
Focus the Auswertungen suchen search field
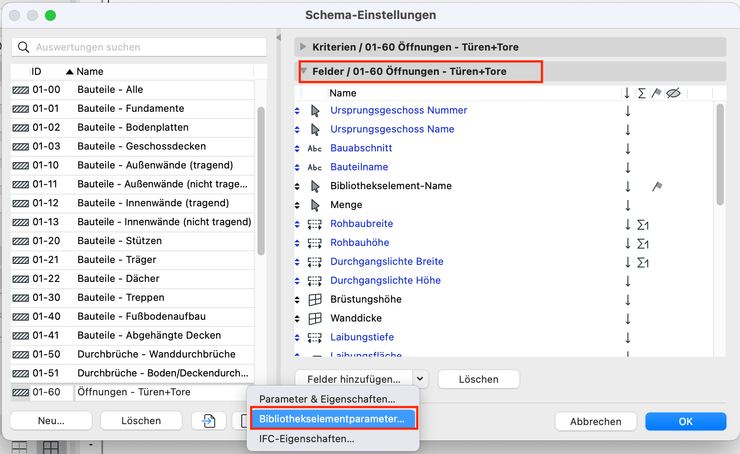tap(139, 47)
